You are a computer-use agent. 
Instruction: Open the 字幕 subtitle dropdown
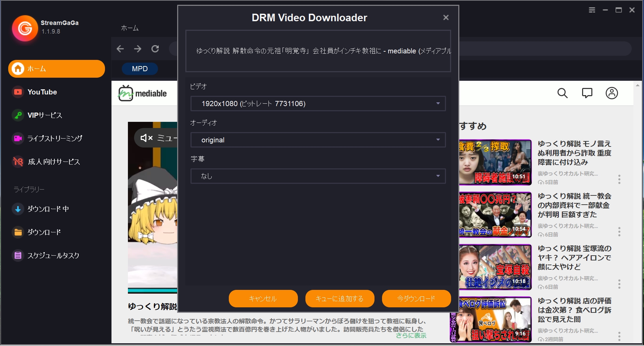318,176
